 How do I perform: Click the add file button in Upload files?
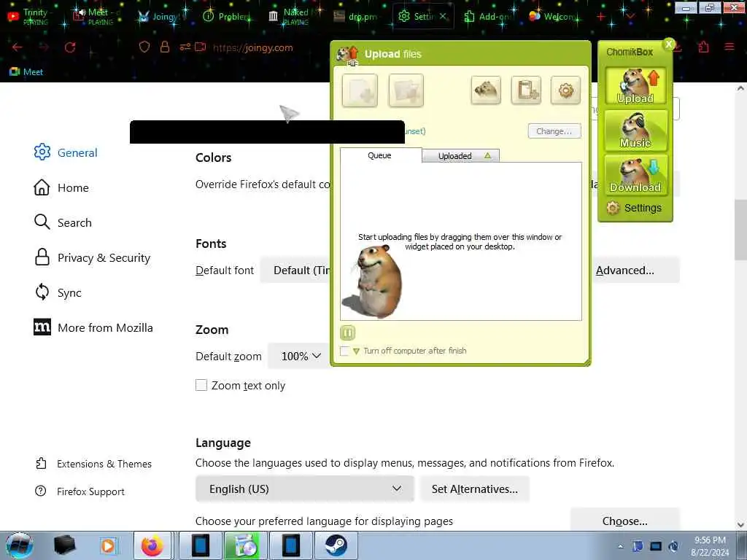coord(360,90)
